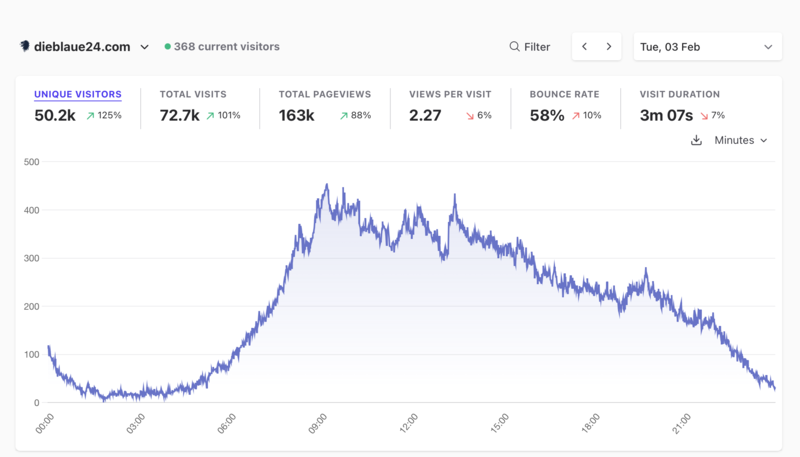Click the Visit Duration down-trend arrow
This screenshot has height=457, width=800.
(704, 116)
